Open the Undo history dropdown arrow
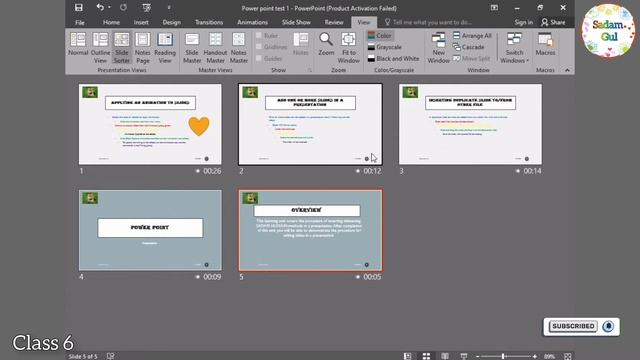 109,7
